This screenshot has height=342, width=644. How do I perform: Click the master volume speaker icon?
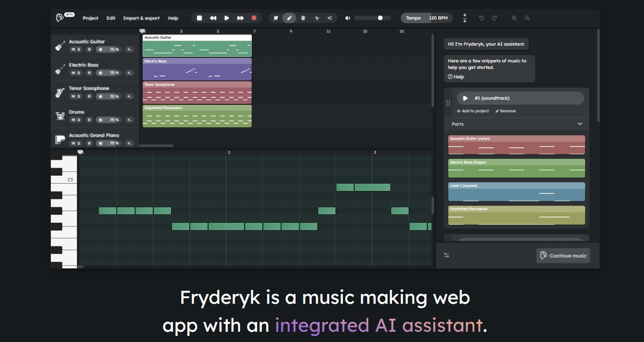[x=348, y=18]
